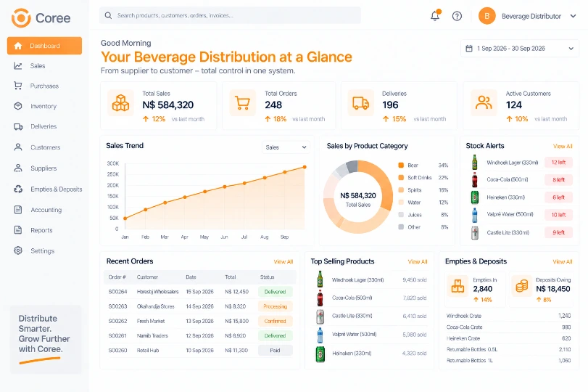
Task: Click the Windhoek Crate row
Action: point(508,316)
